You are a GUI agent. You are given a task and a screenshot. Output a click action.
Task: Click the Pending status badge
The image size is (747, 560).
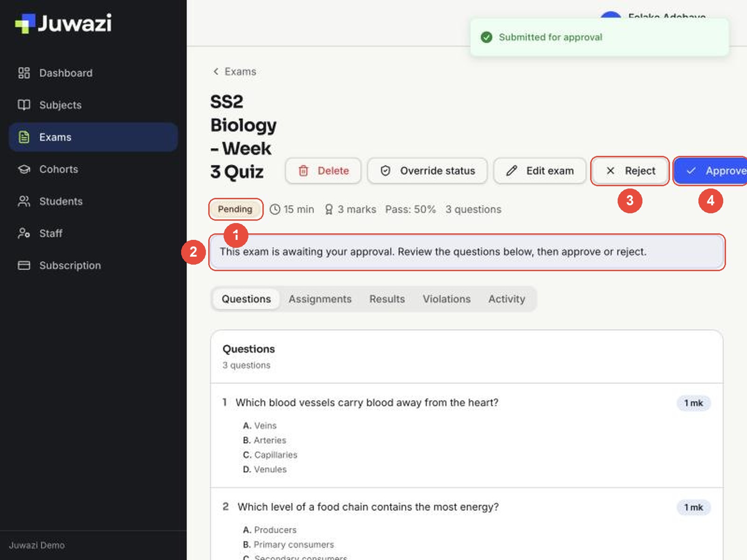(235, 209)
